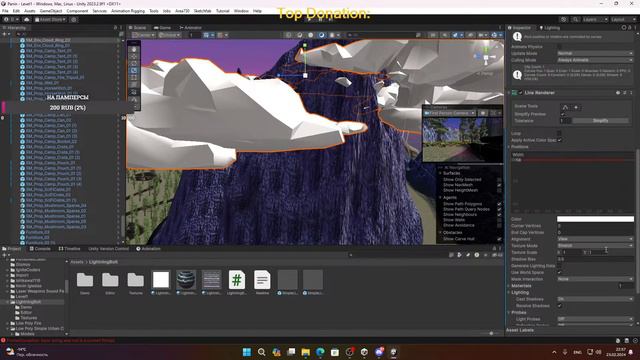The width and height of the screenshot is (640, 360).
Task: Click the Project panel add plus button
Action: pyautogui.click(x=4, y=255)
